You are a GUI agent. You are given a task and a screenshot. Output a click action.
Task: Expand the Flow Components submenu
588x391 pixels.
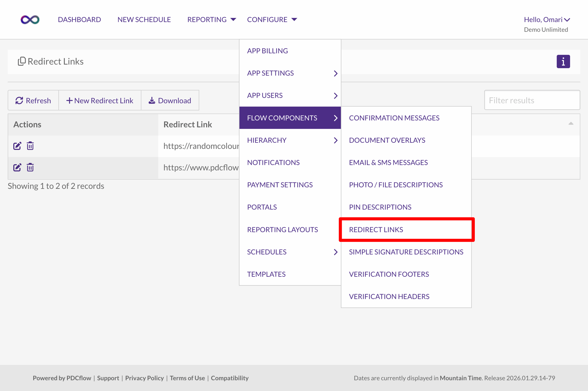point(290,118)
